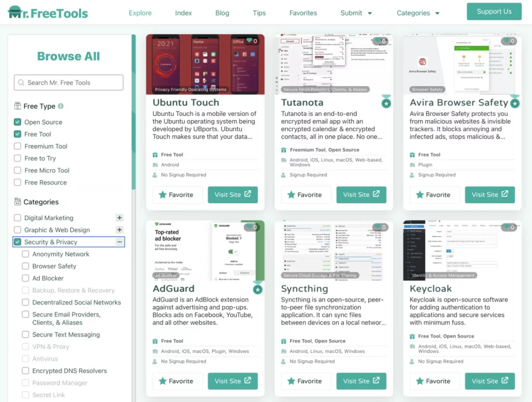The image size is (532, 402).
Task: Favorite the AdGuard tool
Action: pos(178,381)
